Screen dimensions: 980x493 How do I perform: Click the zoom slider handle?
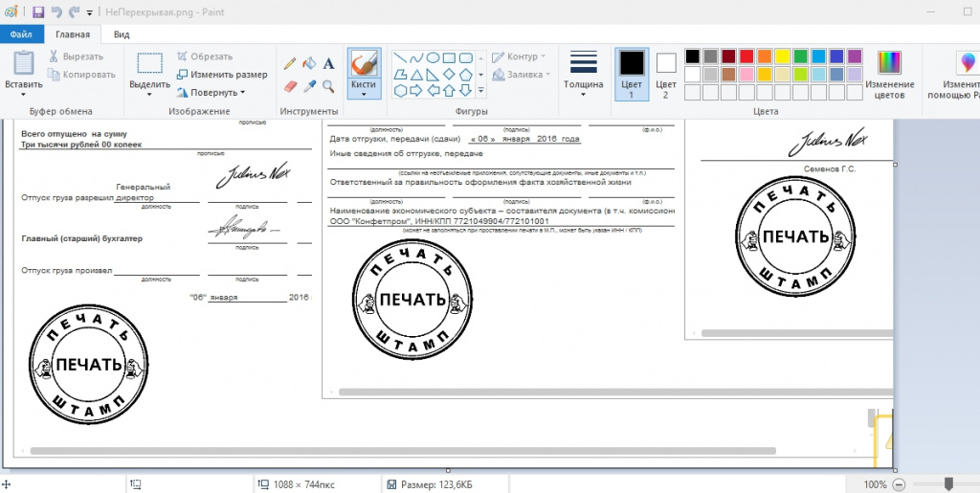[x=948, y=484]
